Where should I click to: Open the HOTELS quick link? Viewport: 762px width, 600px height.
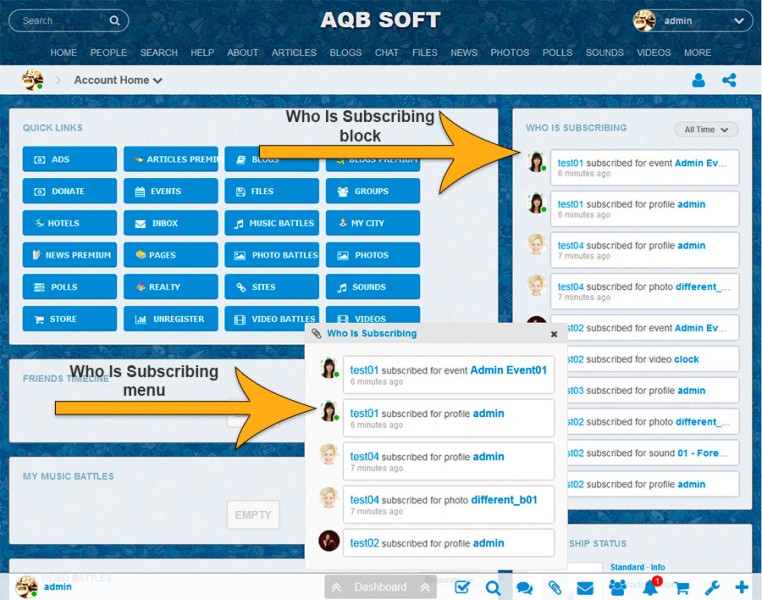(x=69, y=223)
